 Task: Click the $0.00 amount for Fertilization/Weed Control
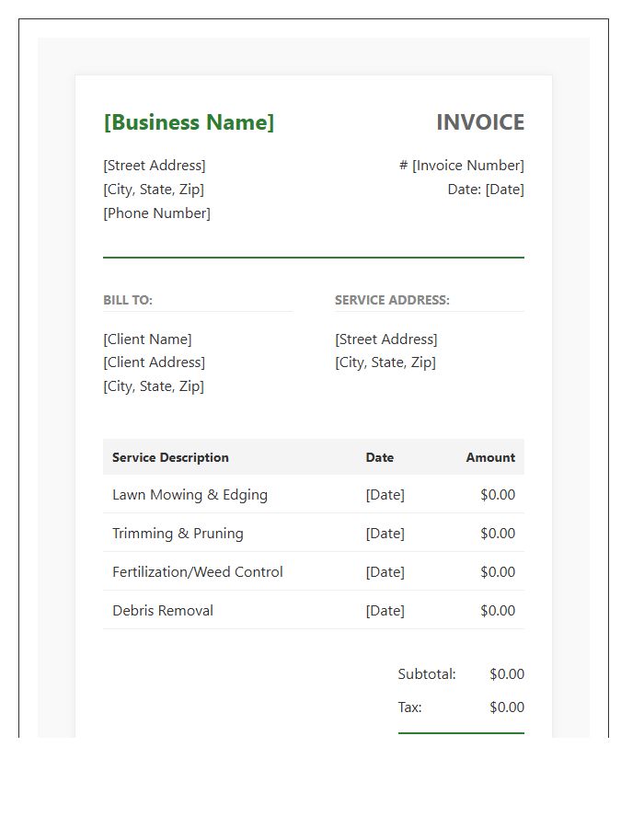[498, 572]
